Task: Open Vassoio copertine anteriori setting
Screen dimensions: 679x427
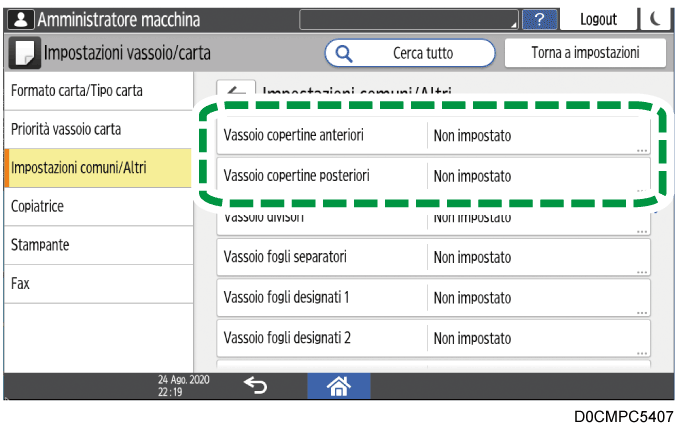Action: pos(433,136)
